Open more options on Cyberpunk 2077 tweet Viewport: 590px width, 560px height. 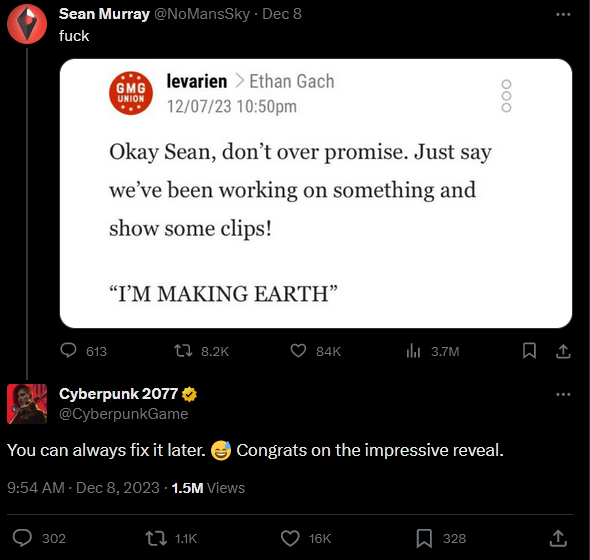(563, 394)
